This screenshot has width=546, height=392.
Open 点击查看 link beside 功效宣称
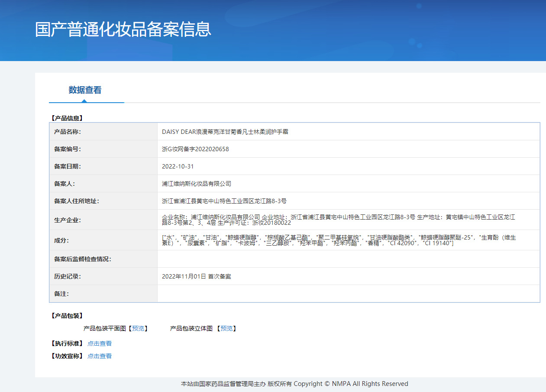point(100,356)
